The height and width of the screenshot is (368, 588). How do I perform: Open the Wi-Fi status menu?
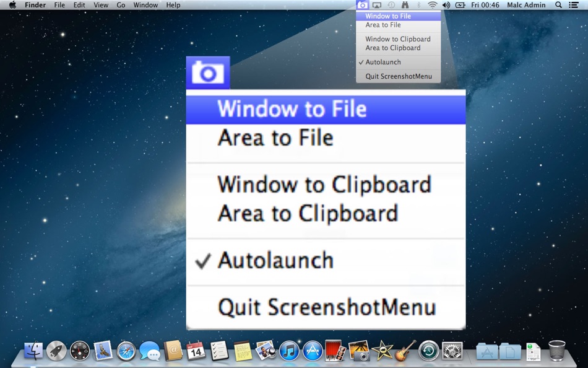pos(433,5)
